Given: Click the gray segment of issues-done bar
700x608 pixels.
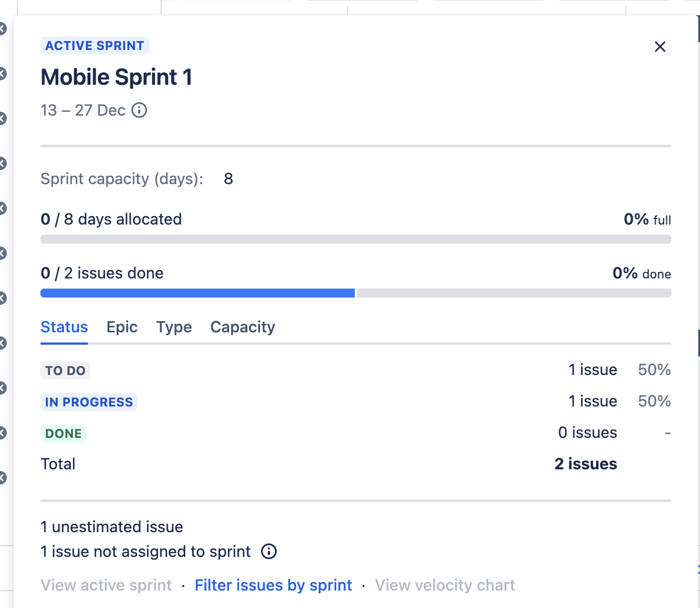Looking at the screenshot, I should 514,293.
